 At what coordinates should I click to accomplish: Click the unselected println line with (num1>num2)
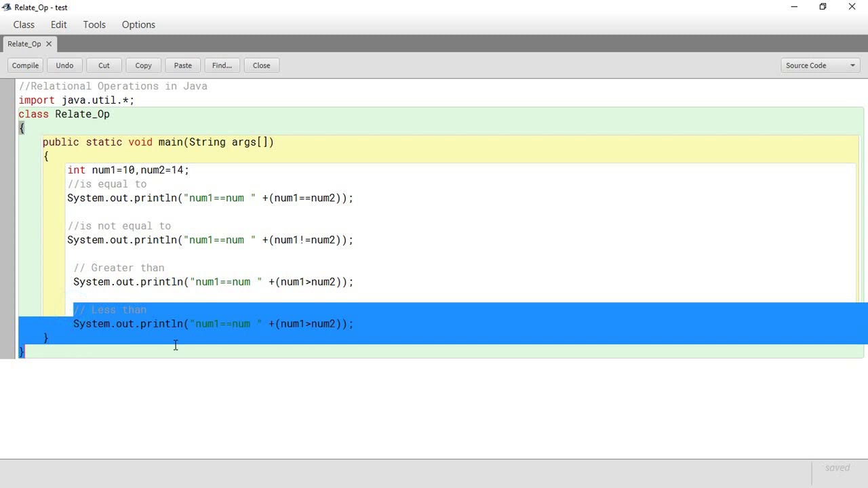click(213, 282)
